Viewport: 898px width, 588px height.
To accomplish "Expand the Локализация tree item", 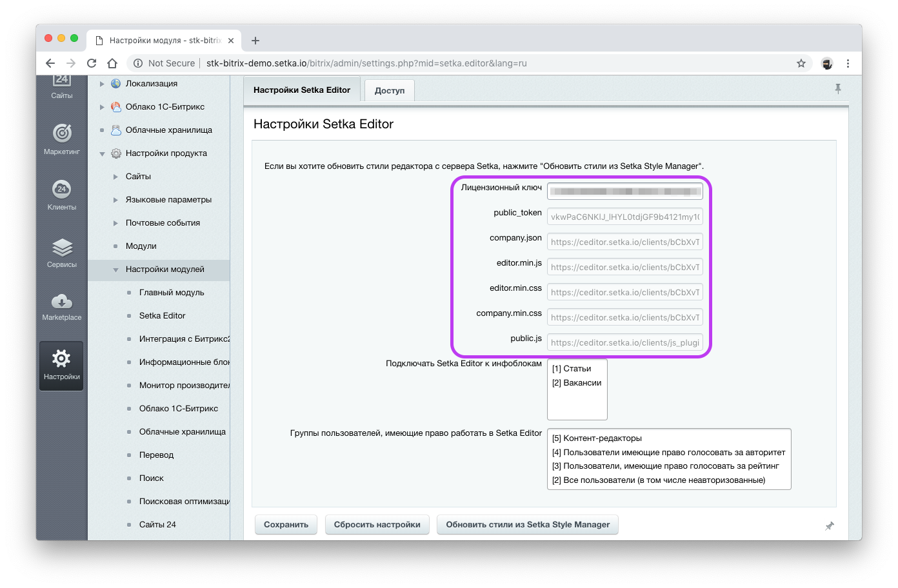I will (x=102, y=83).
